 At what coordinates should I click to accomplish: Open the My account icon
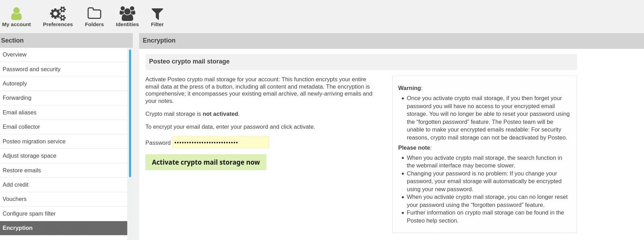coord(16,14)
